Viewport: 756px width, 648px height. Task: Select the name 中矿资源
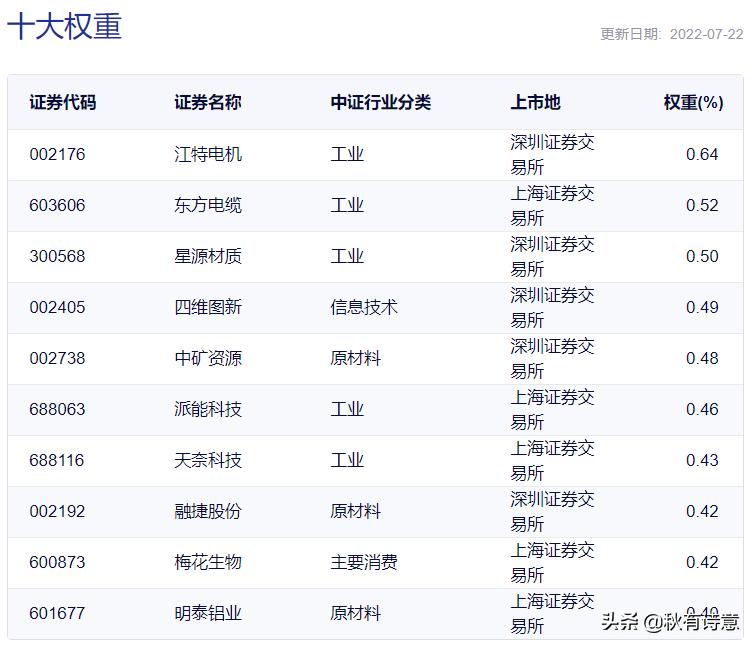click(x=208, y=359)
